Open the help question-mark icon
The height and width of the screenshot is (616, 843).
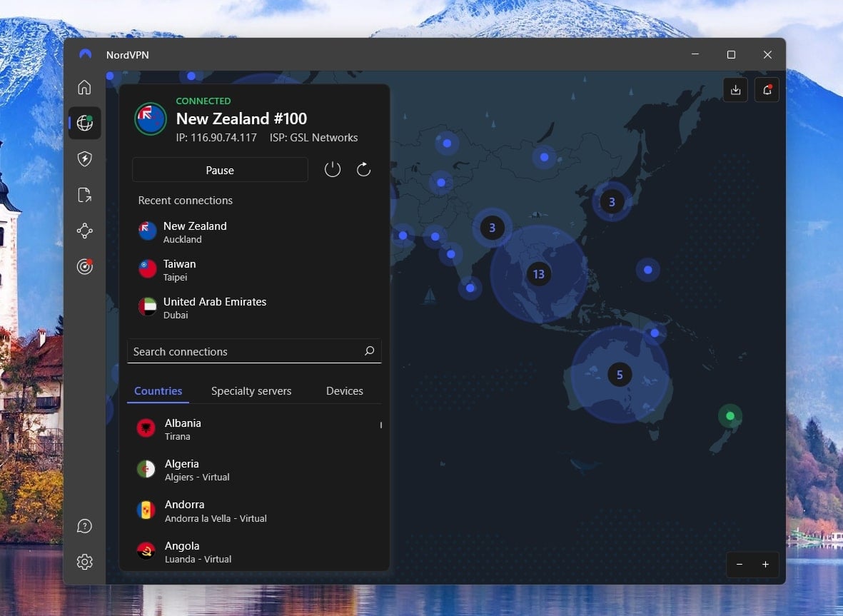coord(84,525)
